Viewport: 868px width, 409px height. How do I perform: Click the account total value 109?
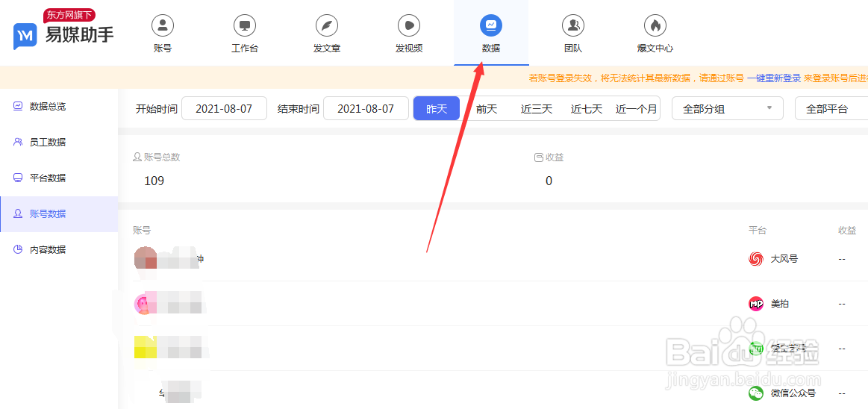pos(154,181)
